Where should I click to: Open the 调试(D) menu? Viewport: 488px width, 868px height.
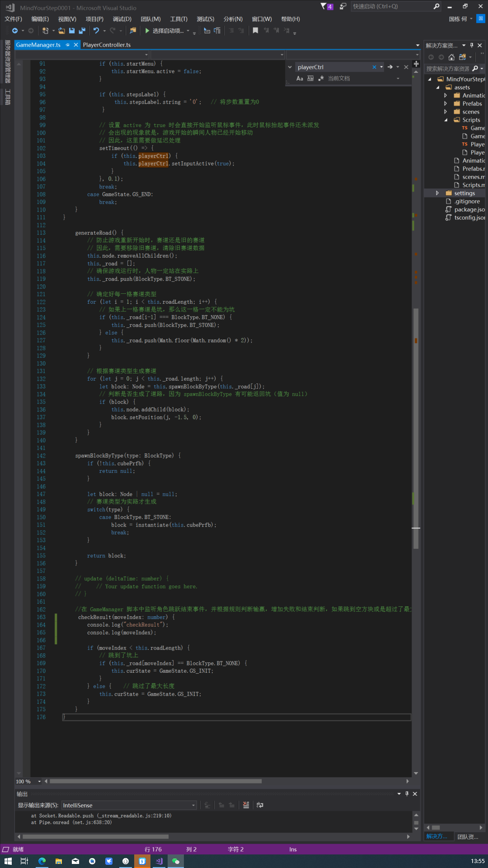click(x=122, y=19)
